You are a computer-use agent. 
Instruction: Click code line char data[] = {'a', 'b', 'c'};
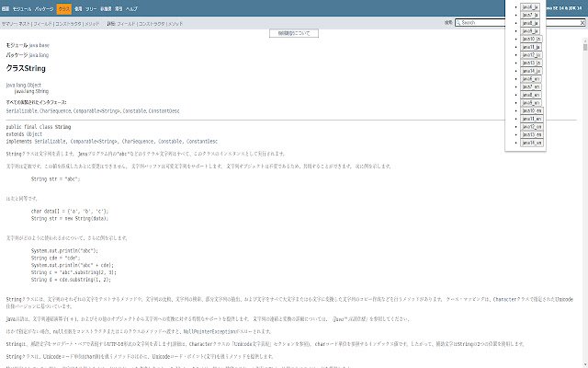point(70,212)
